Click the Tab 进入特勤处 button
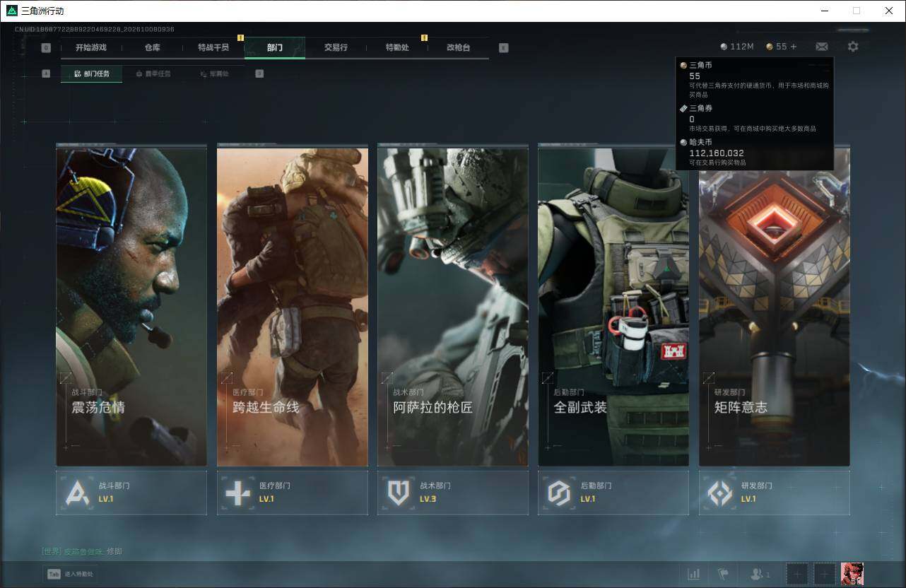This screenshot has width=906, height=588. click(71, 574)
